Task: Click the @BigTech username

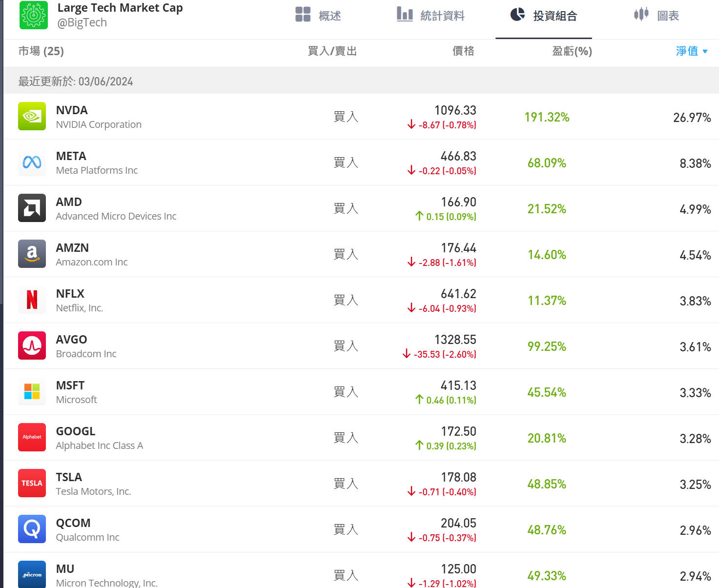Action: (x=82, y=22)
